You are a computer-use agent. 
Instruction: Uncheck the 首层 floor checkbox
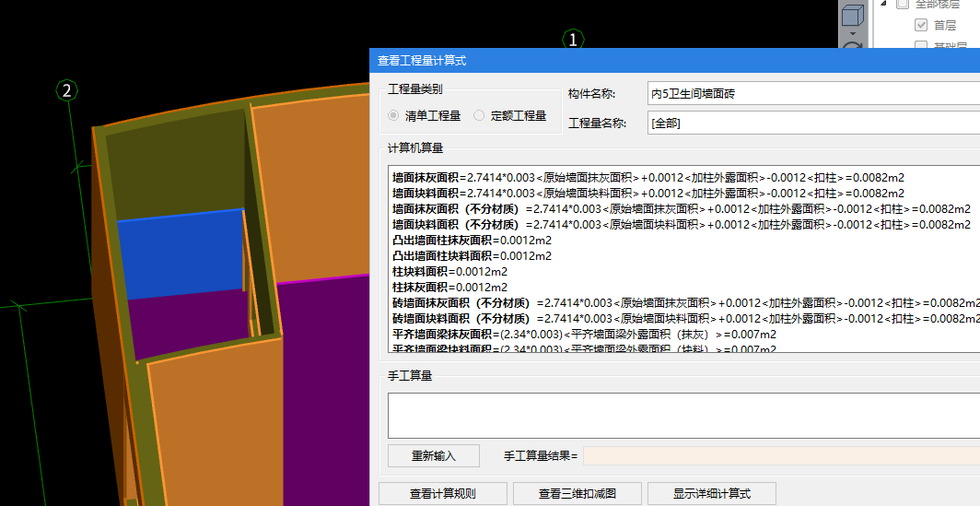[x=921, y=25]
